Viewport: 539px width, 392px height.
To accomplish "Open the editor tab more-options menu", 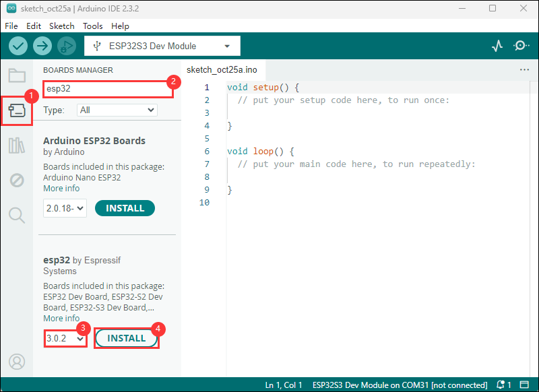I will [x=524, y=70].
